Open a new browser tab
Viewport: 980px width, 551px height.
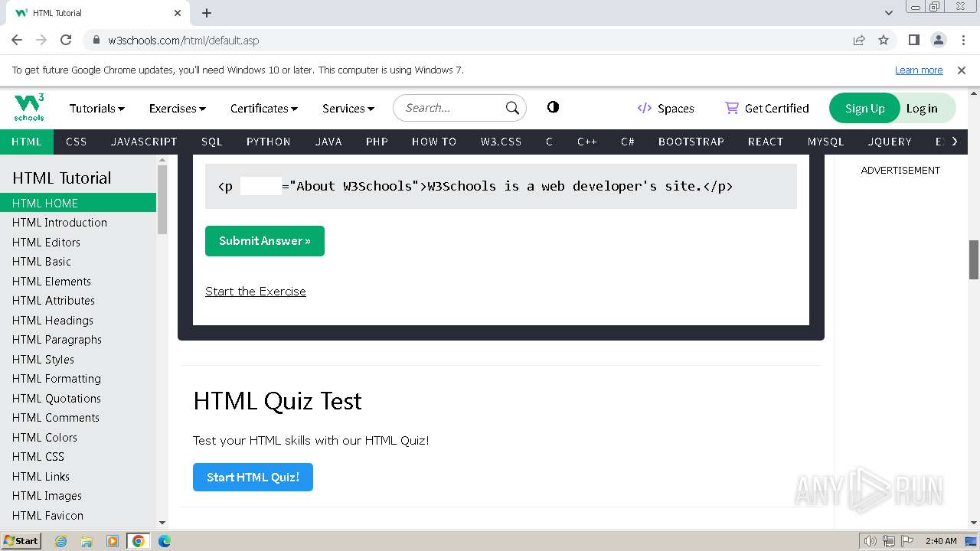click(207, 13)
